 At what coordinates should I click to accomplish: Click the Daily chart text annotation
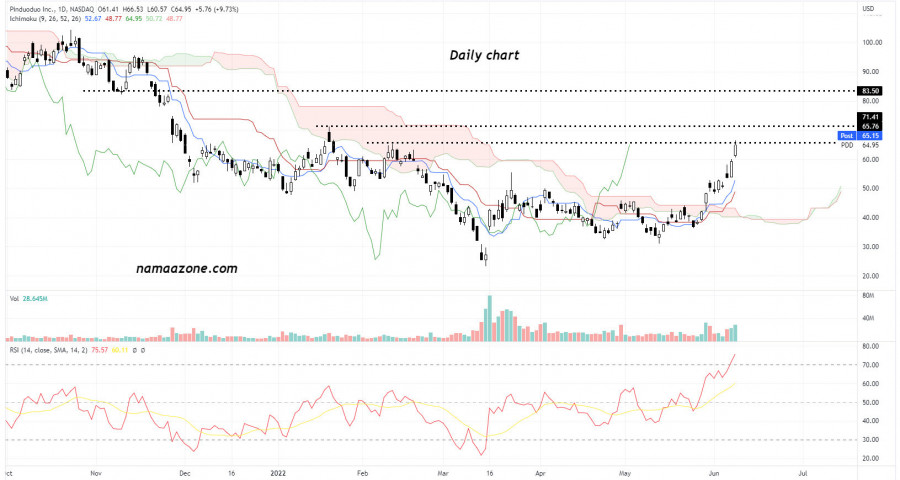tap(484, 55)
